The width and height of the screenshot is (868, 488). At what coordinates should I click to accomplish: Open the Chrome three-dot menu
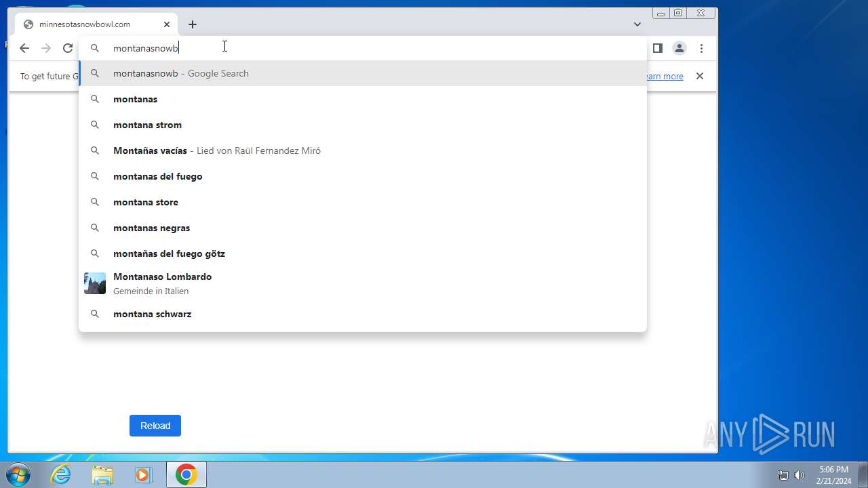(702, 48)
